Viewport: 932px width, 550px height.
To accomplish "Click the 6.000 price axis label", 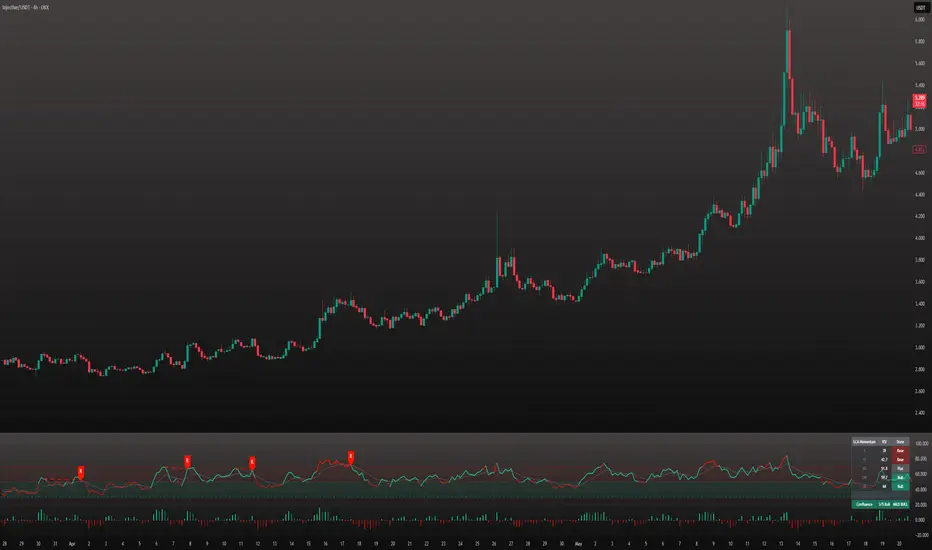I will tap(920, 20).
